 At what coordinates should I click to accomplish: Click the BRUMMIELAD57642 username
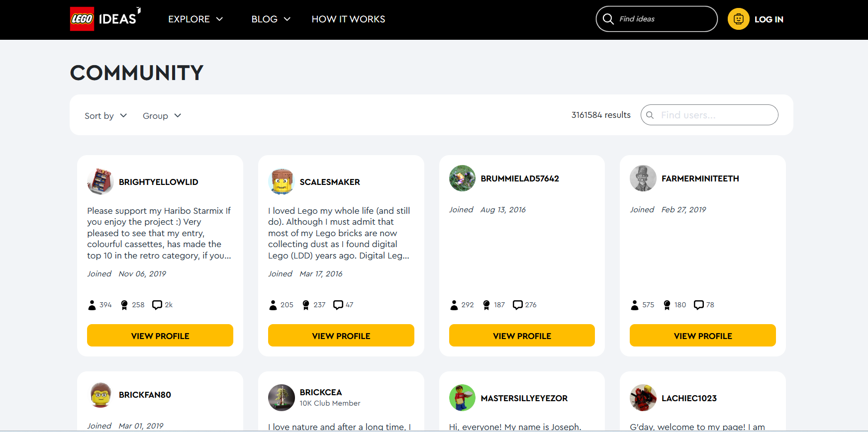coord(520,178)
